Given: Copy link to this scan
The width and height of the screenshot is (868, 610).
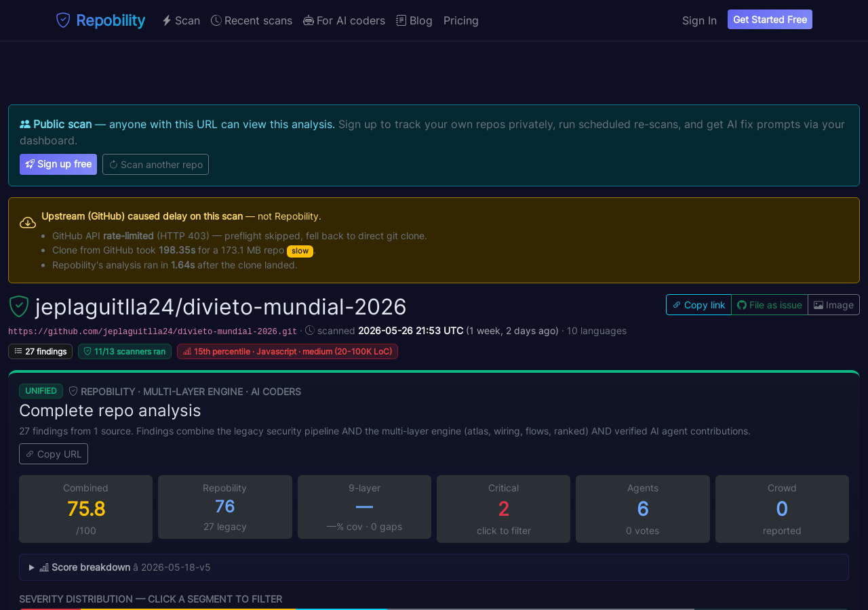Looking at the screenshot, I should tap(698, 305).
